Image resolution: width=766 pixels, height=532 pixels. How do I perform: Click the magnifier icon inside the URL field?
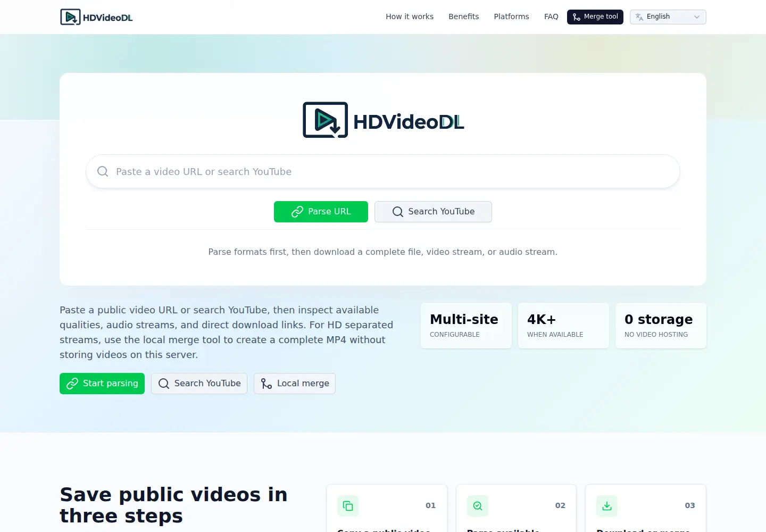[103, 171]
